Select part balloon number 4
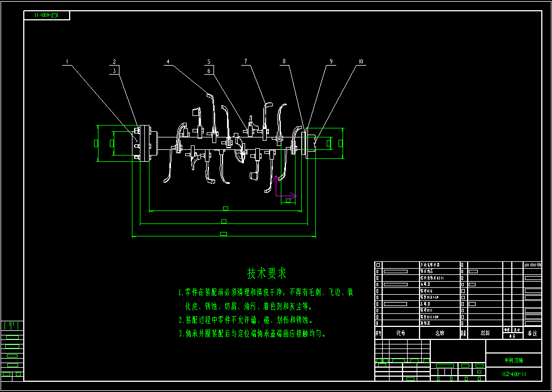The height and width of the screenshot is (392, 552). point(168,62)
